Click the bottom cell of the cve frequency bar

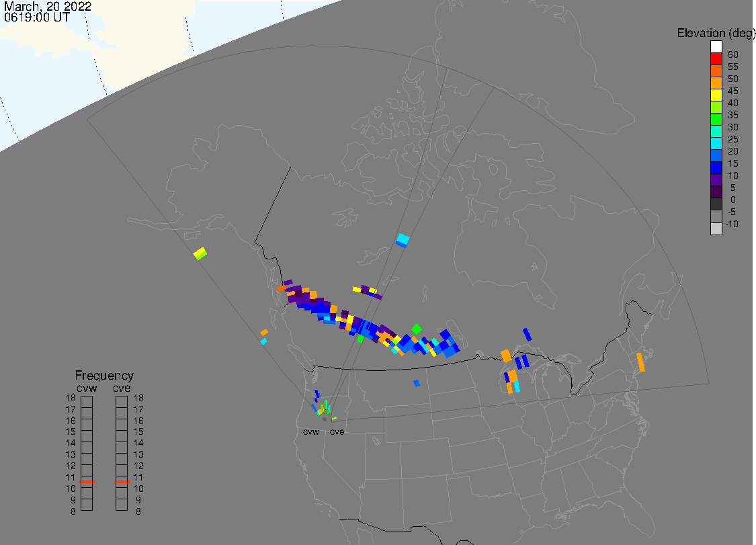point(122,505)
